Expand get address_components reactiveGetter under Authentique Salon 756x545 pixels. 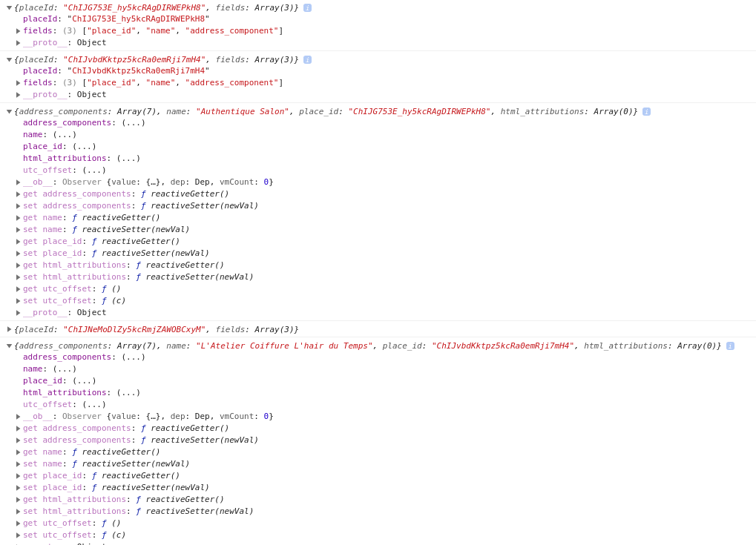[x=18, y=194]
